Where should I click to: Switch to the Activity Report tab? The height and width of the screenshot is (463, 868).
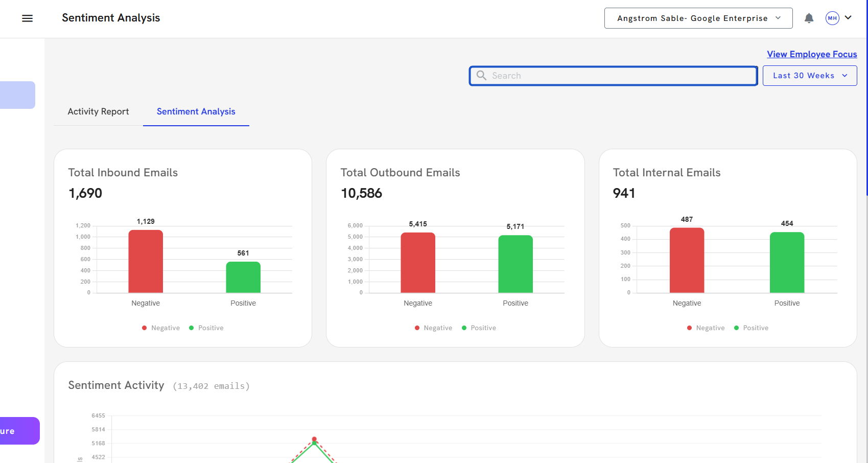98,111
